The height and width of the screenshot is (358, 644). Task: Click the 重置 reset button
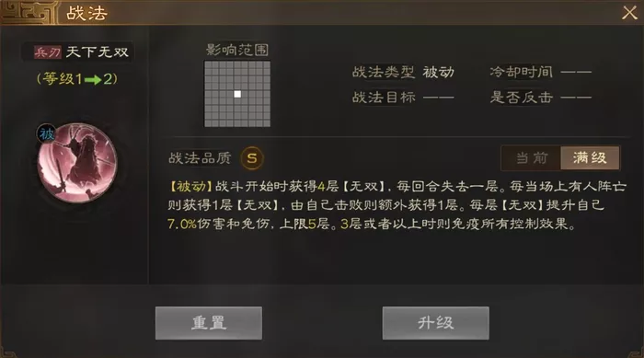click(209, 323)
